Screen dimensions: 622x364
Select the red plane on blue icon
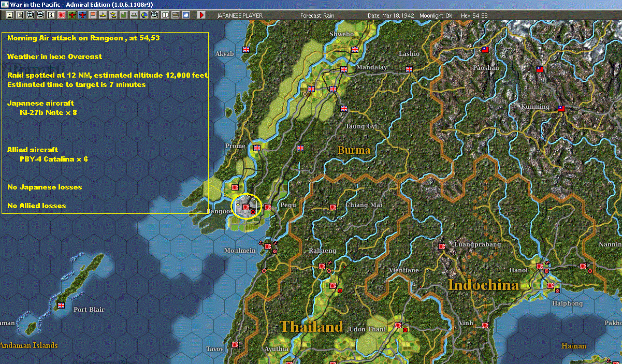(x=82, y=15)
